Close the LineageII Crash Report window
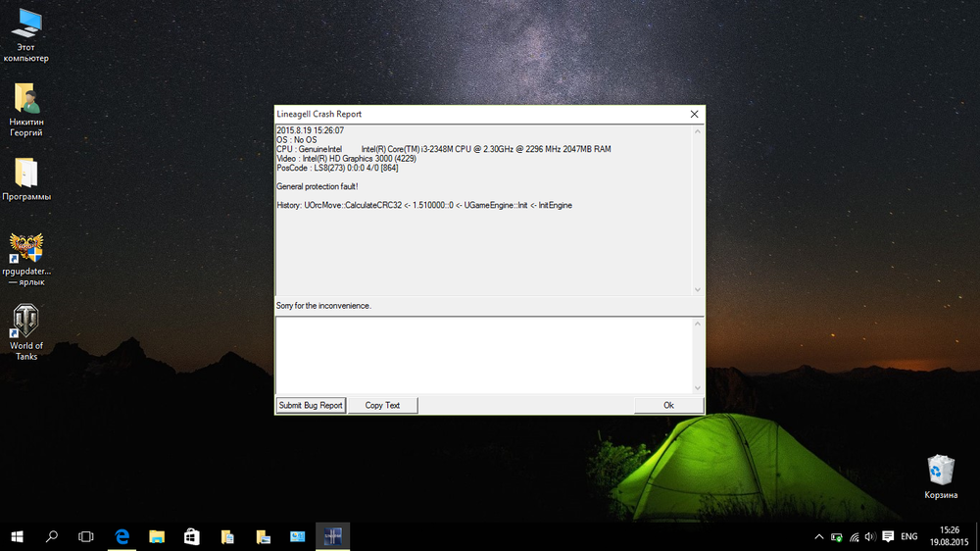 click(695, 114)
